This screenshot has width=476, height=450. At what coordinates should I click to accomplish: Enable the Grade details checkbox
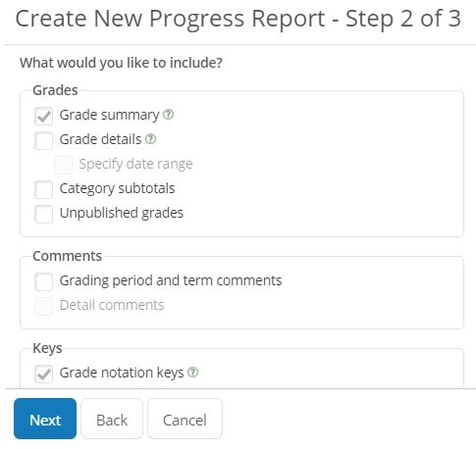(43, 140)
